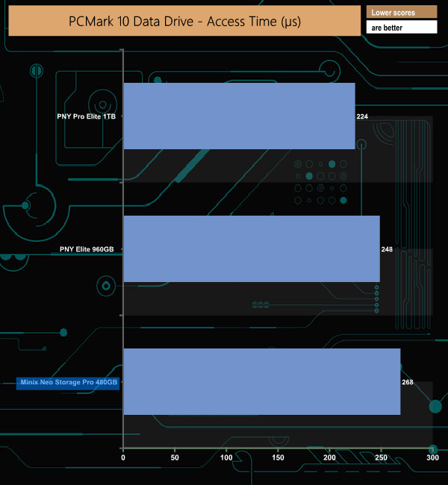Select the highlighted Minix Neo Storage Pro 480GB label
The height and width of the screenshot is (485, 448).
(x=68, y=382)
